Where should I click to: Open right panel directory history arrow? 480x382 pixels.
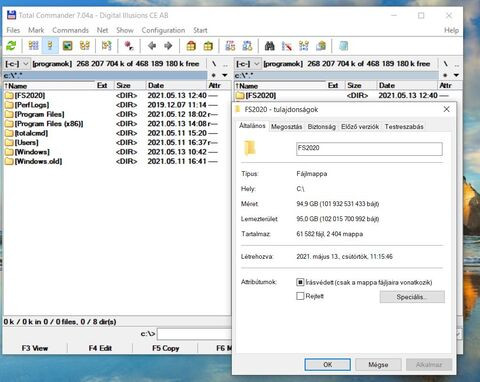pos(456,75)
